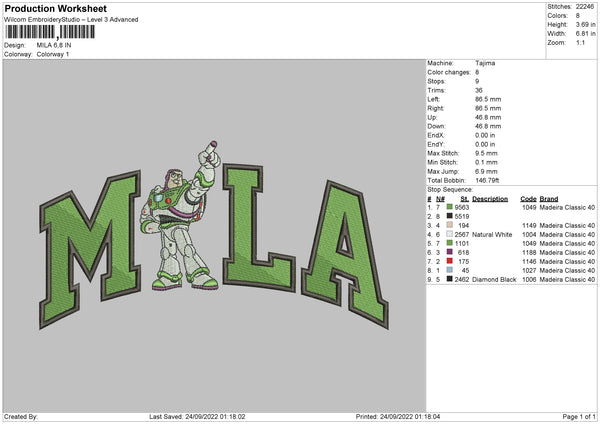
Task: Click the Stop Sequence heading
Action: (450, 189)
